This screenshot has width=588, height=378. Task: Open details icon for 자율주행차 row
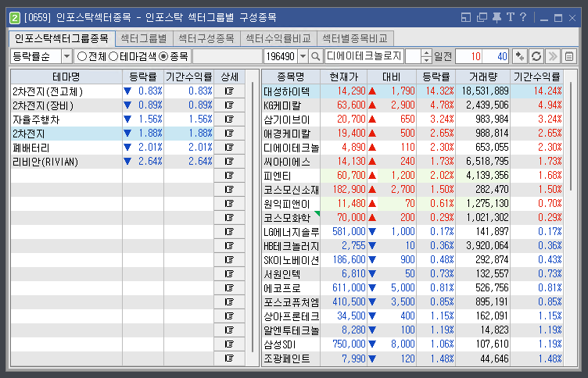(229, 119)
